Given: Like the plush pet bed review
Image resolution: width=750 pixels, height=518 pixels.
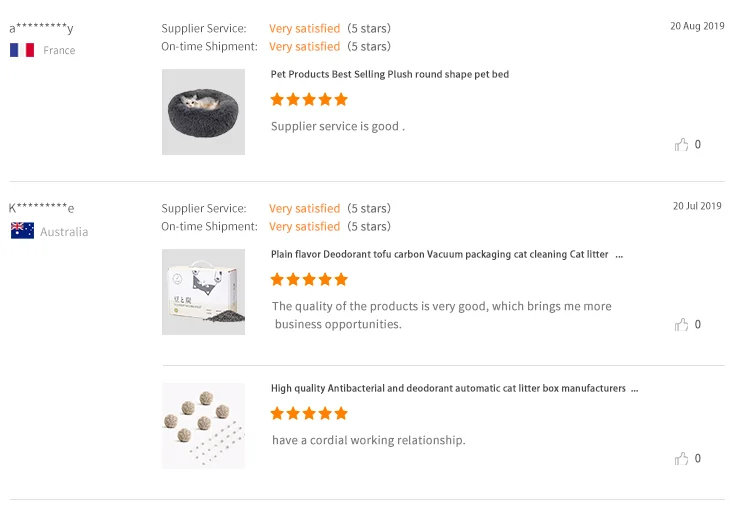Looking at the screenshot, I should (681, 145).
